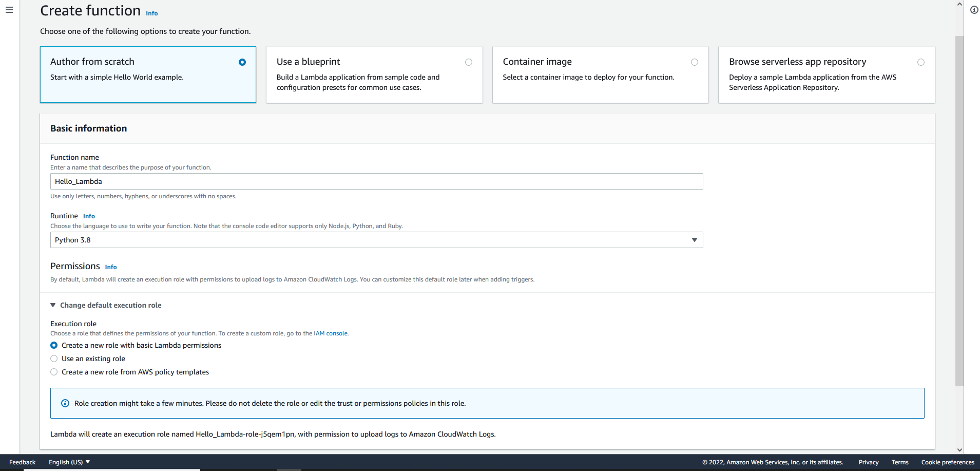Click scrollbar down arrow
980x471 pixels.
959,450
